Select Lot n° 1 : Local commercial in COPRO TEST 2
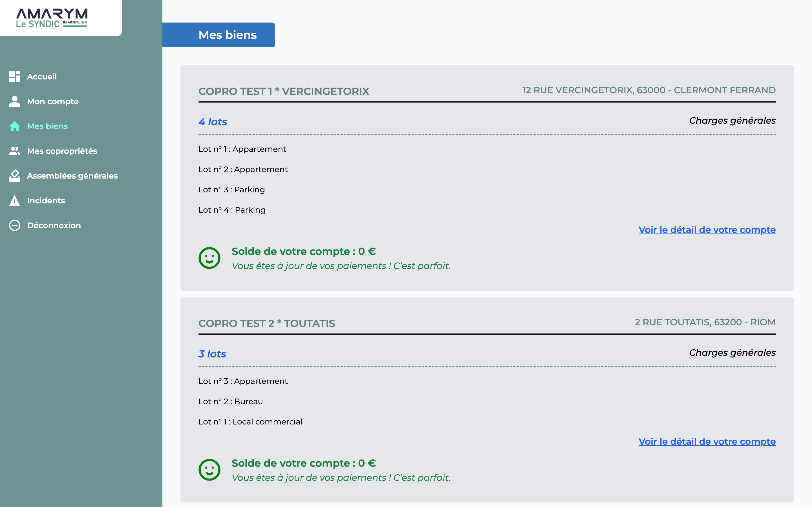The image size is (812, 507). (x=250, y=421)
